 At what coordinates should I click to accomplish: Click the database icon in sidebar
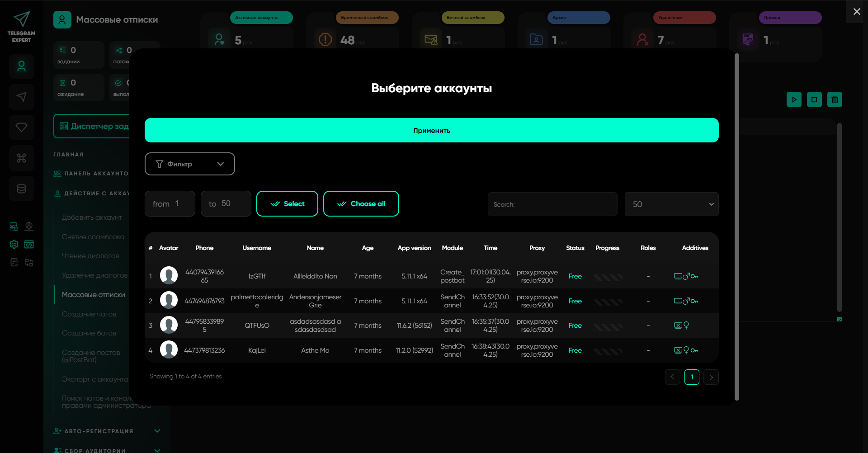point(21,189)
